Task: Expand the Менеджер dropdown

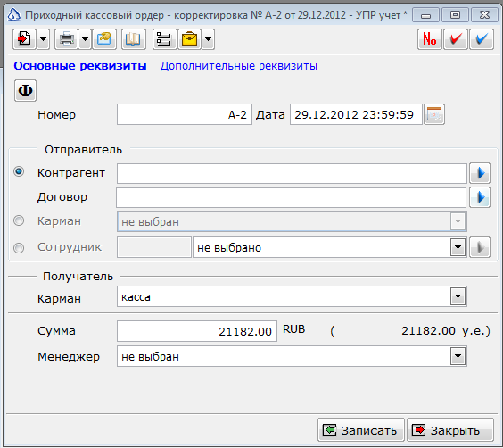Action: (458, 356)
